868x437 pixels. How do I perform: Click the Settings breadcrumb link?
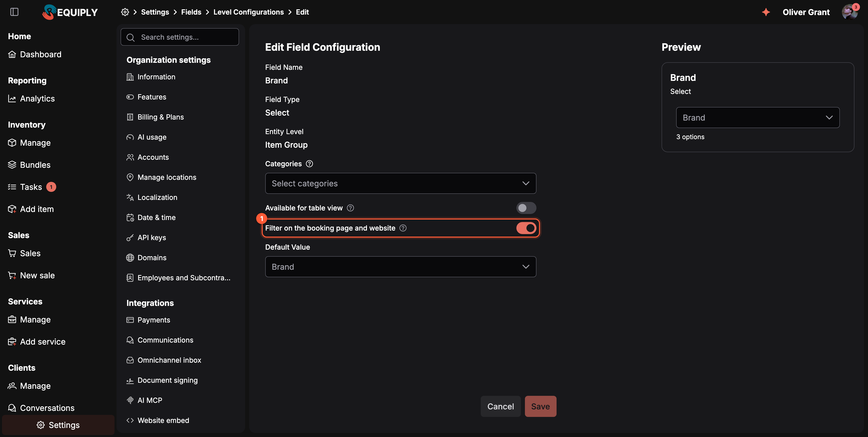155,12
